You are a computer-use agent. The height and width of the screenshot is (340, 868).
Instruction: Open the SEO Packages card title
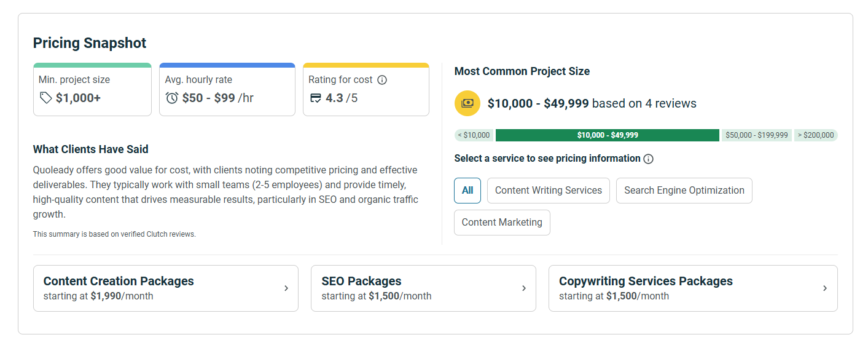click(361, 281)
